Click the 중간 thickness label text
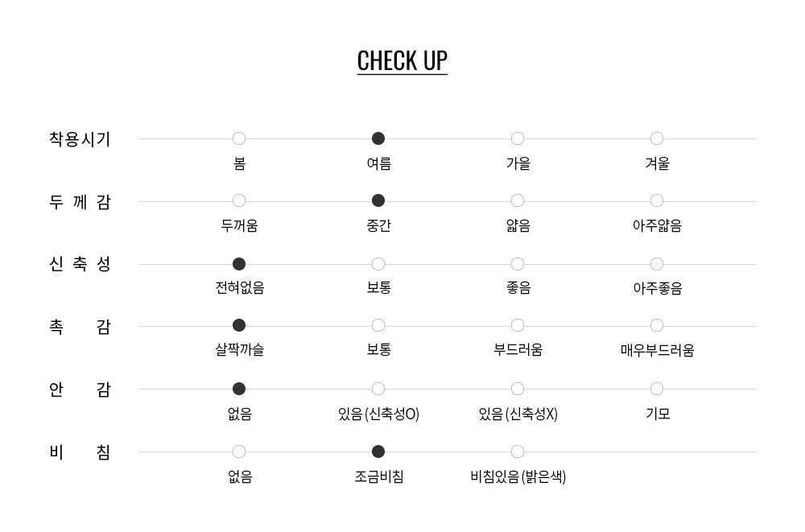The image size is (805, 532). pos(379,225)
